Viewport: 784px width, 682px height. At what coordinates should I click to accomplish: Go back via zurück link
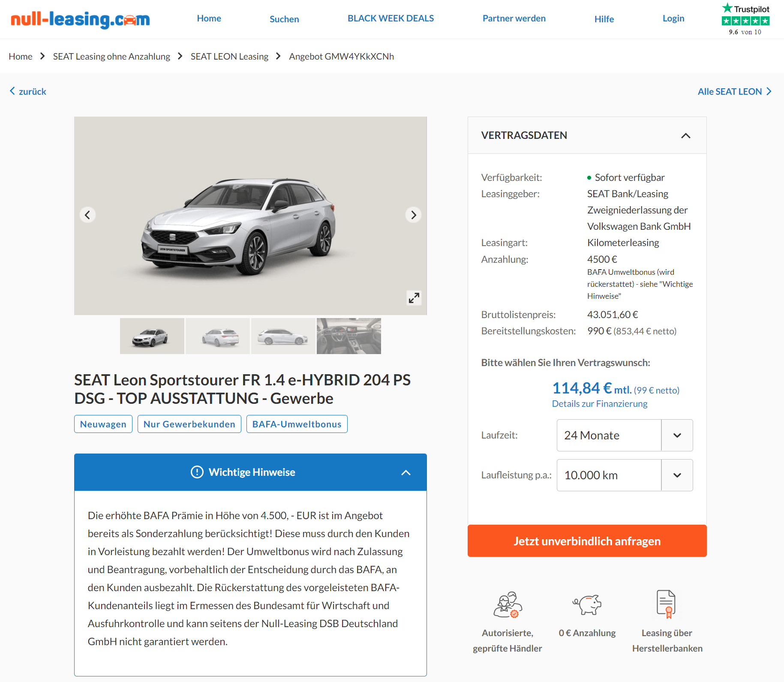[x=33, y=91]
